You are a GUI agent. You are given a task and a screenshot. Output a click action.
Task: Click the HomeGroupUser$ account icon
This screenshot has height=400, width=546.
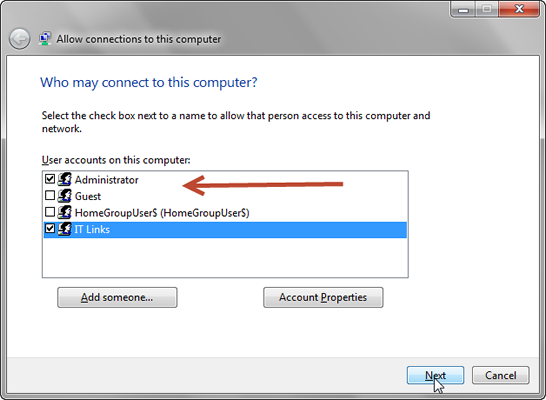pyautogui.click(x=65, y=212)
